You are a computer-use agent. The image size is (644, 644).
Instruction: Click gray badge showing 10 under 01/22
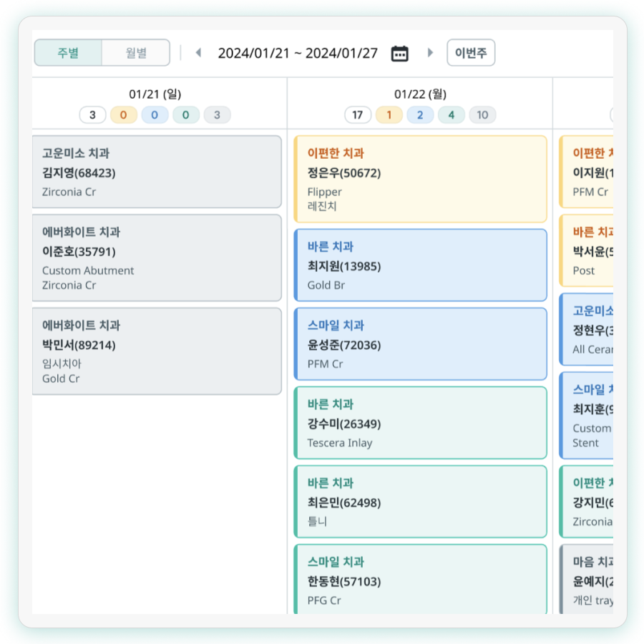[482, 115]
